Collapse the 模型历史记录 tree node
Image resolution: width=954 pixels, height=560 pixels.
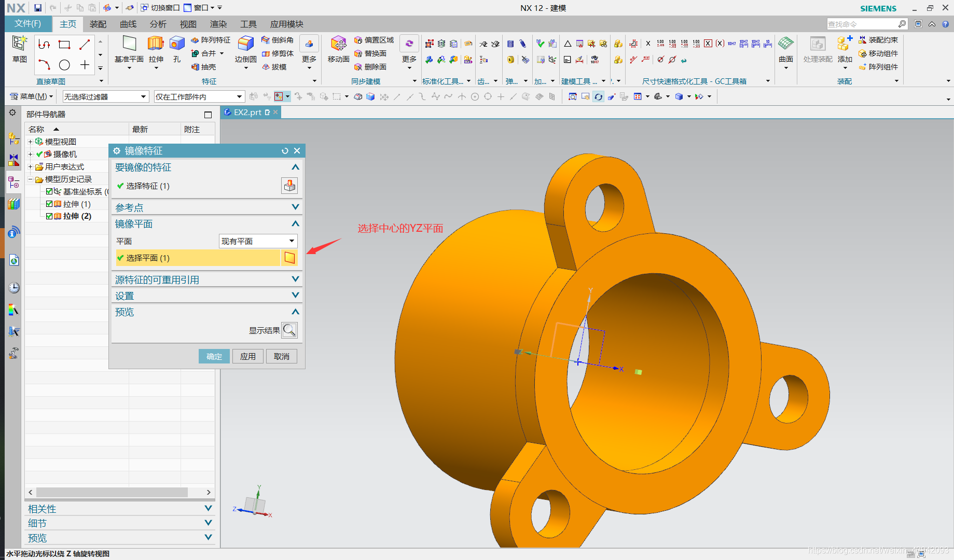coord(30,179)
